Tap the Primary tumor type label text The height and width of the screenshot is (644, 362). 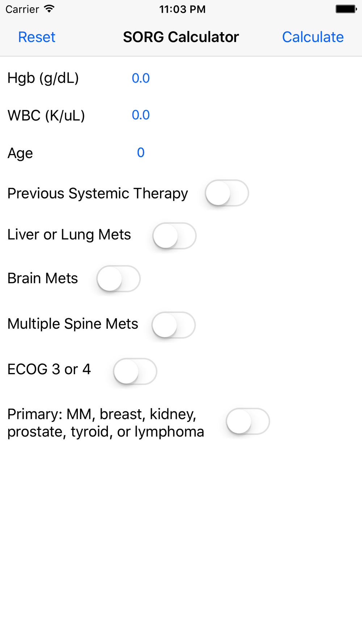106,423
